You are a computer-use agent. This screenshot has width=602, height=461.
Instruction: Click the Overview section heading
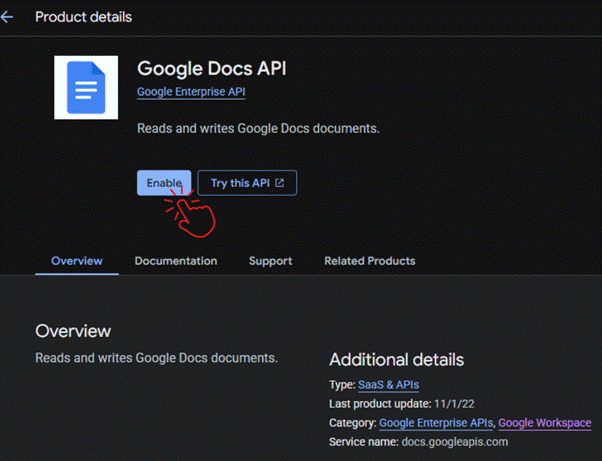[73, 331]
